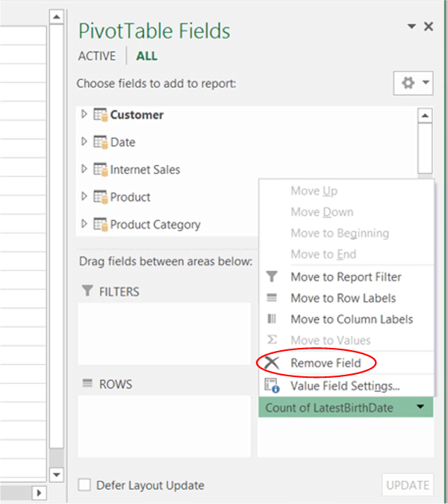This screenshot has width=448, height=504.
Task: Click the Date table icon
Action: [x=101, y=142]
